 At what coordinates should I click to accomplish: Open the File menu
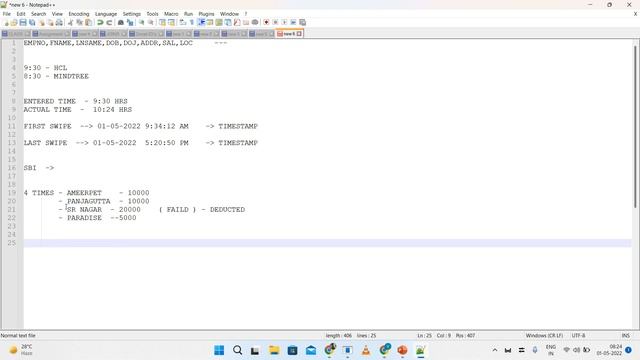coord(7,14)
